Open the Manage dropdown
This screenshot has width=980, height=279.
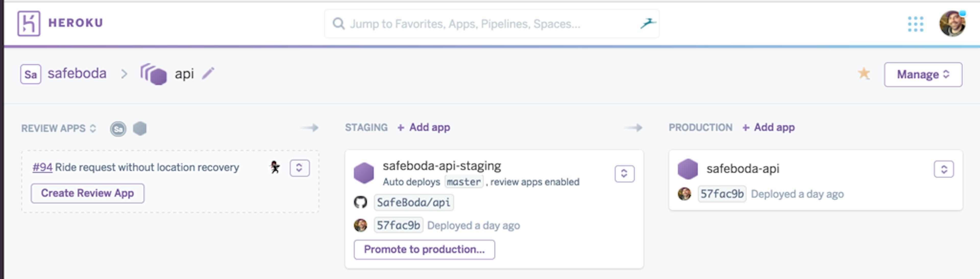click(x=923, y=74)
